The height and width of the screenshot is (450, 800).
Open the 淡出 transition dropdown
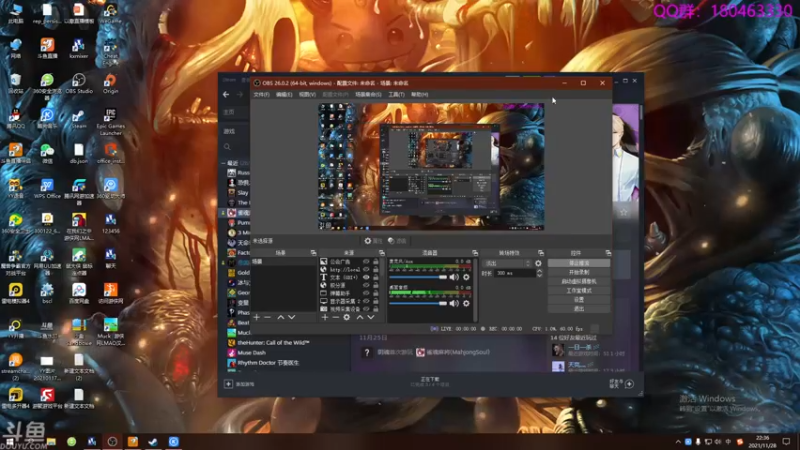tap(507, 263)
